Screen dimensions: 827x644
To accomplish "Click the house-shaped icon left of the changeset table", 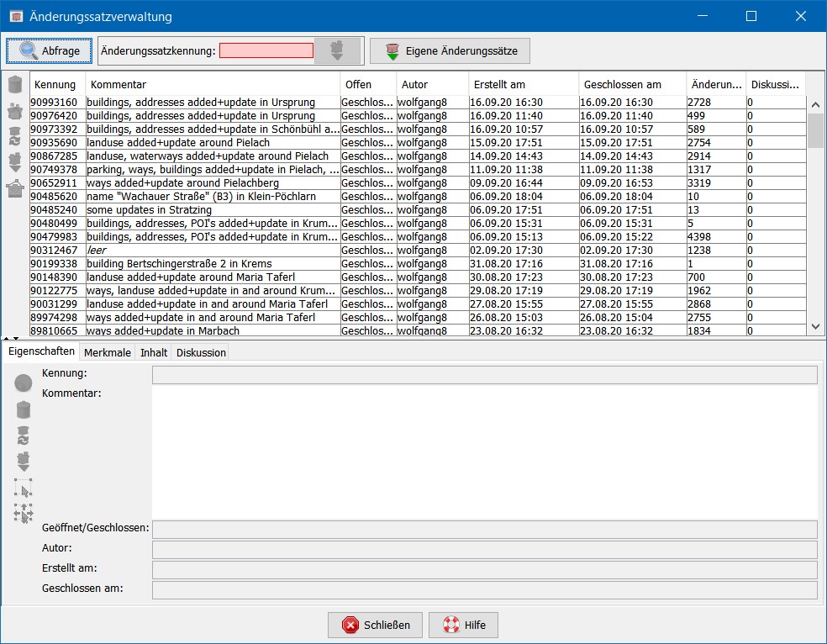I will pos(15,188).
